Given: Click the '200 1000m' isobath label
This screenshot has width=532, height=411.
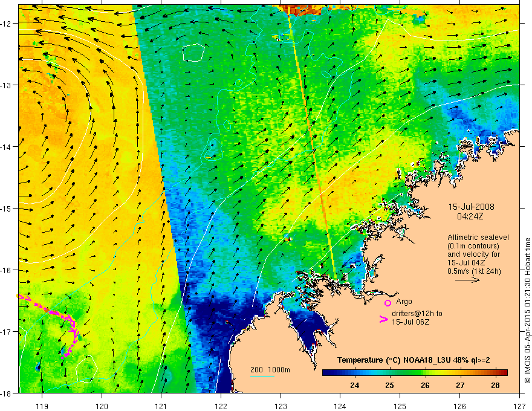Looking at the screenshot, I should pos(270,370).
